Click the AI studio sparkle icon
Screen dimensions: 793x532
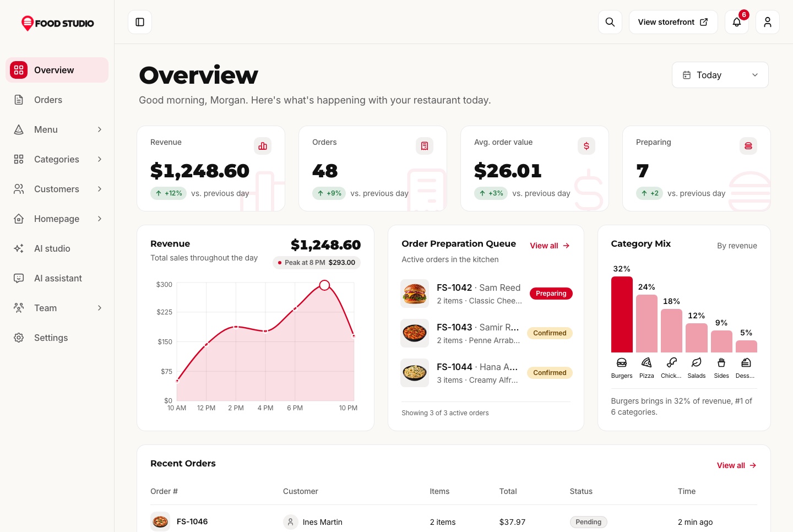19,248
